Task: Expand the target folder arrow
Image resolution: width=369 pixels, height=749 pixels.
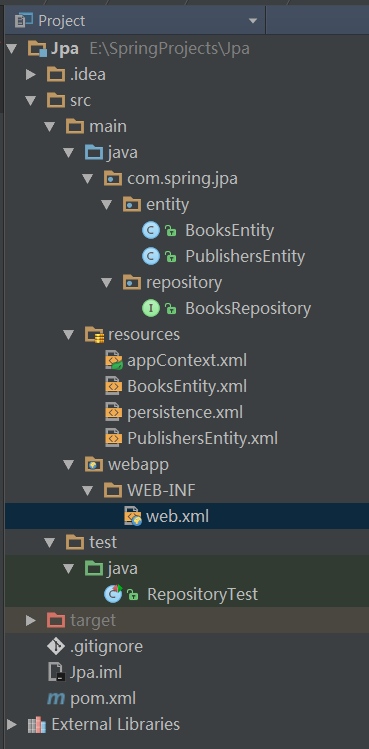Action: [31, 620]
